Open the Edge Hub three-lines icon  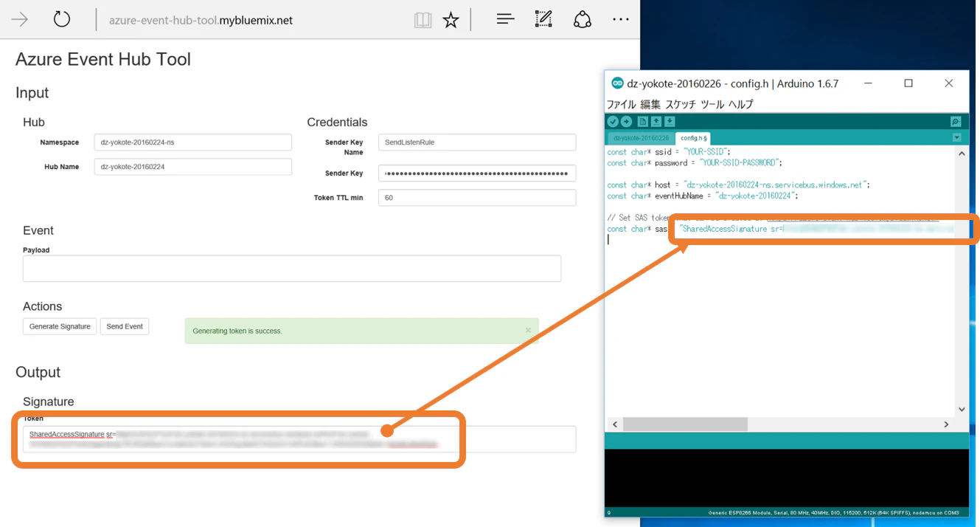(x=505, y=19)
